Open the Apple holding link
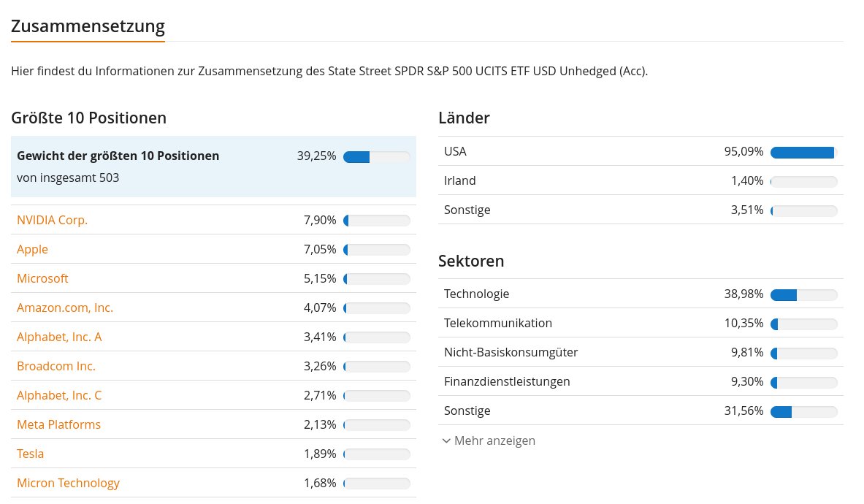Image resolution: width=864 pixels, height=504 pixels. [33, 249]
